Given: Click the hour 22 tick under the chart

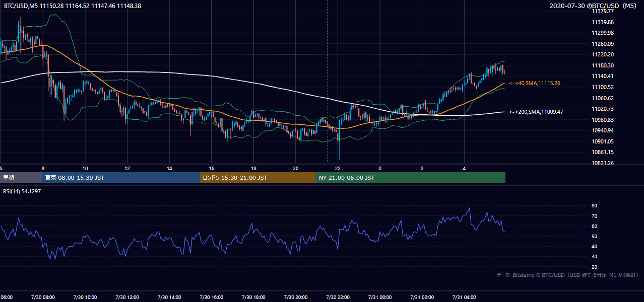Looking at the screenshot, I should coord(338,168).
